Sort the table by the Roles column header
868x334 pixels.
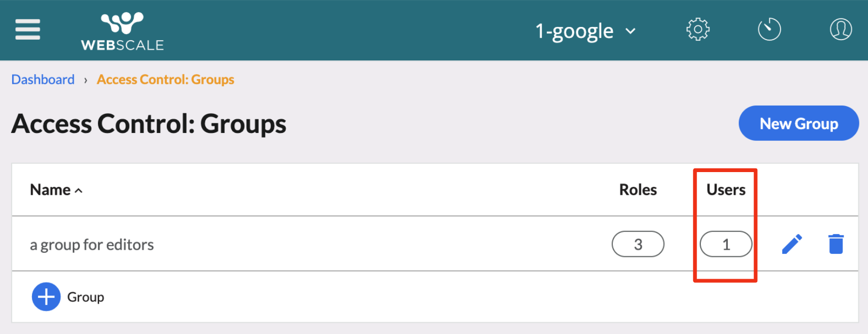tap(638, 190)
